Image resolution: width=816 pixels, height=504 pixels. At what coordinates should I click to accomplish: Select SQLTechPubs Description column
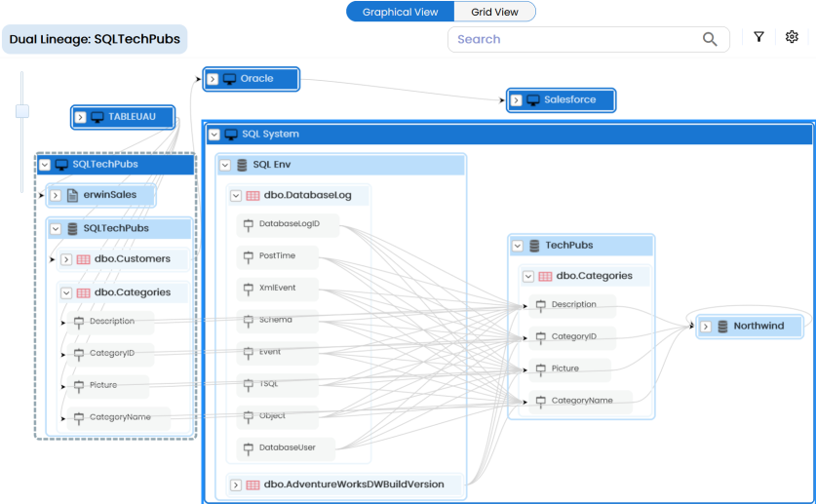click(x=110, y=322)
